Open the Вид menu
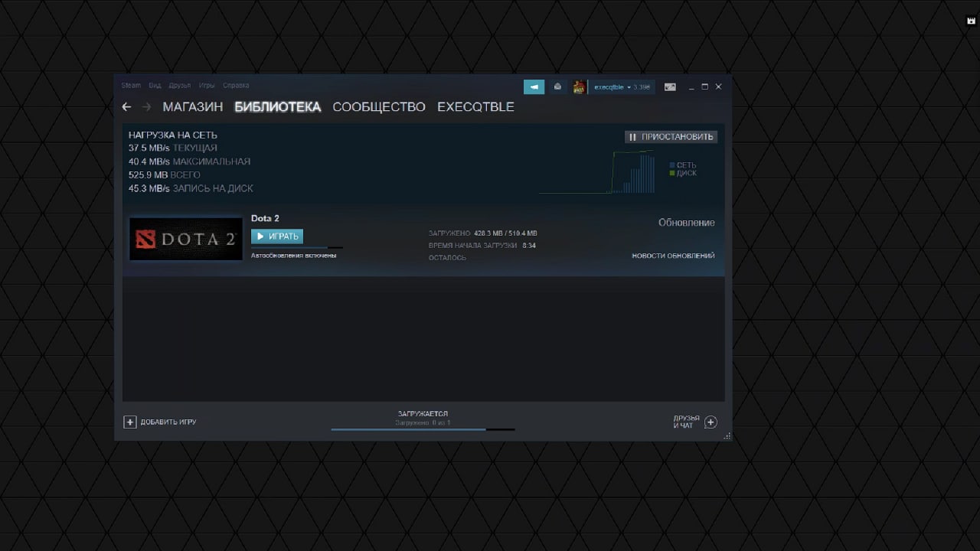Viewport: 980px width, 551px height. pyautogui.click(x=155, y=86)
